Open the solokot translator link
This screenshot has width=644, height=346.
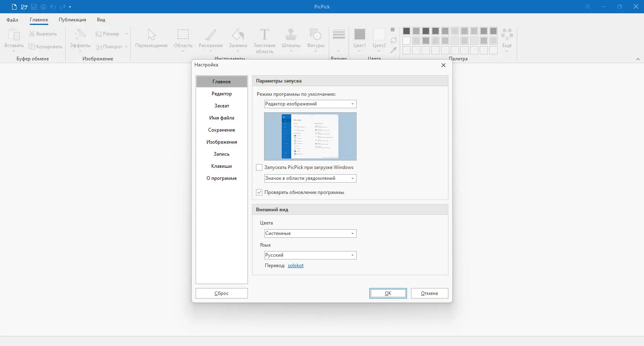(x=295, y=266)
